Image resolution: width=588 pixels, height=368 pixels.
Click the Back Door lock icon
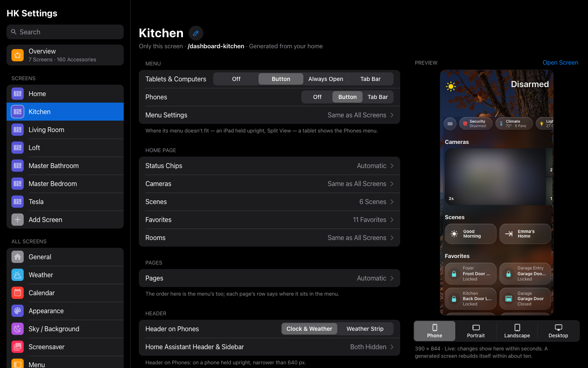454,299
